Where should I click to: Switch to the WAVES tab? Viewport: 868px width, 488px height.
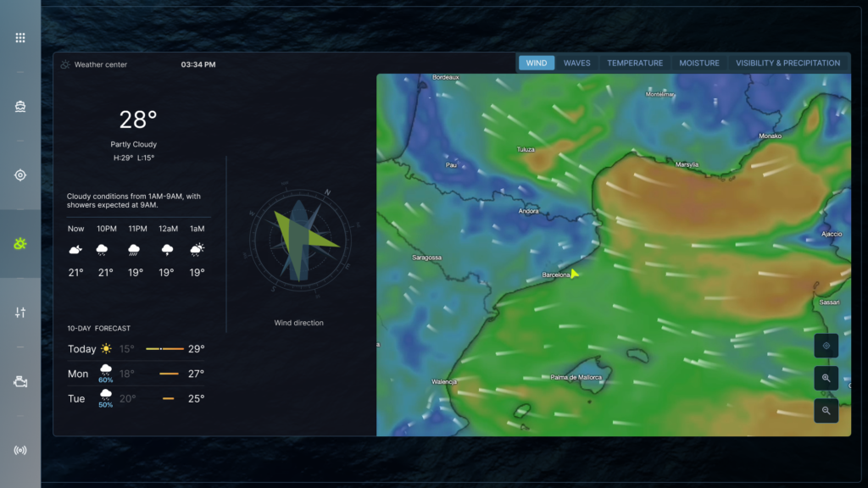point(577,63)
